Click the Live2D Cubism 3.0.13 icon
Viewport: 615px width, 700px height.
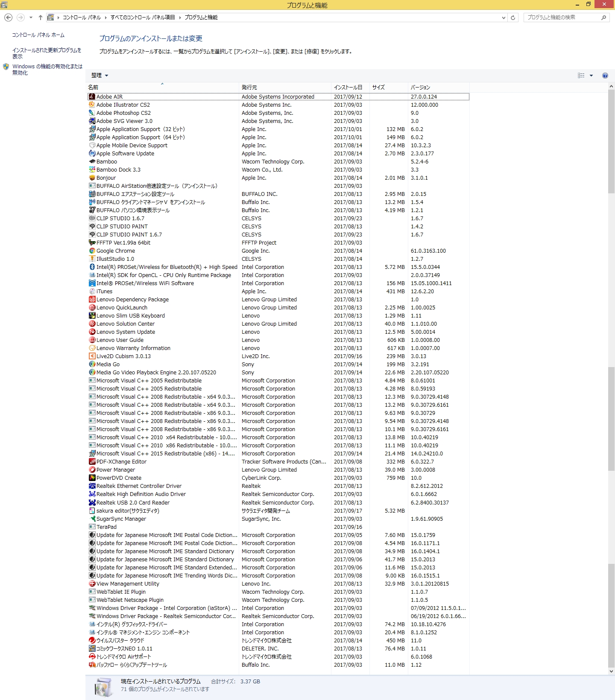click(92, 356)
